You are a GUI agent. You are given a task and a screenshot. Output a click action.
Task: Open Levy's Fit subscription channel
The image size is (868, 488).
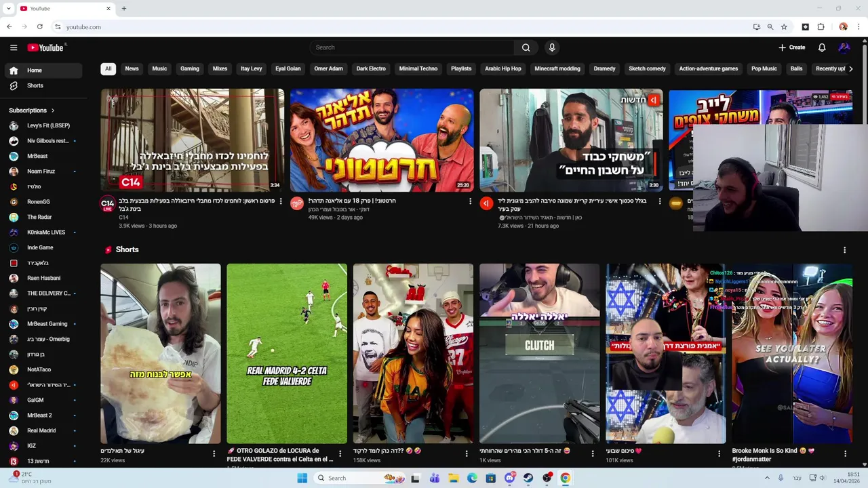pos(43,125)
